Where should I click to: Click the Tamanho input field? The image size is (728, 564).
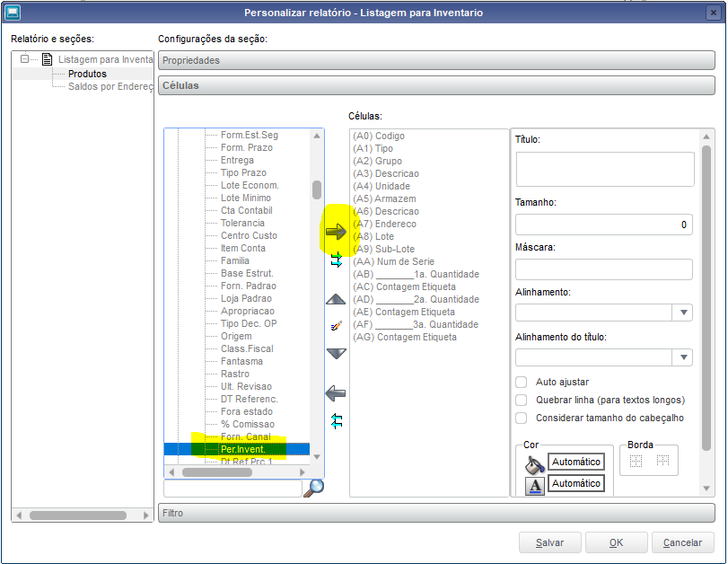(x=603, y=225)
